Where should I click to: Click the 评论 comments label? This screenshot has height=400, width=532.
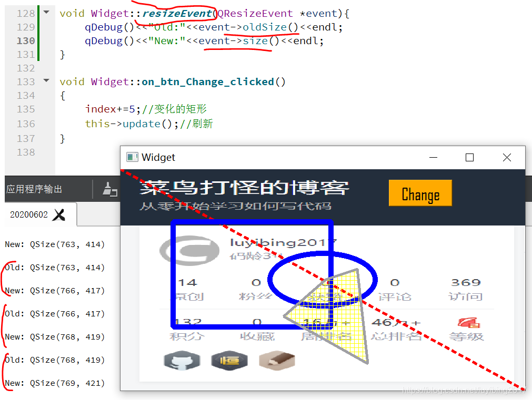coord(395,296)
